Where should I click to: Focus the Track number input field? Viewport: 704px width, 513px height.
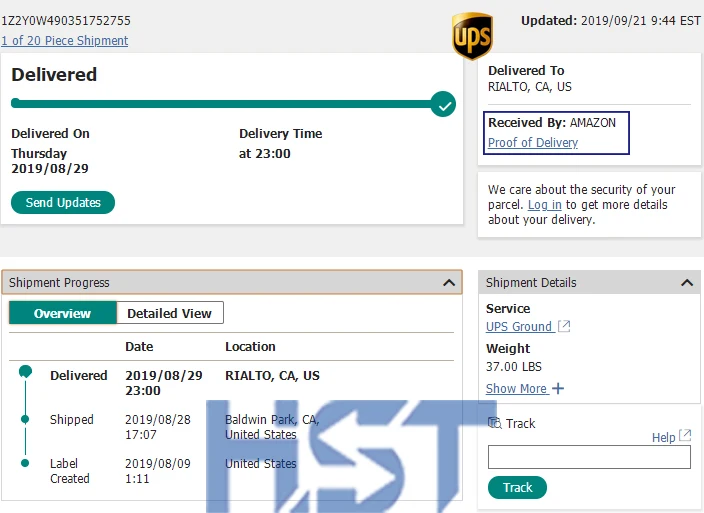(x=589, y=457)
